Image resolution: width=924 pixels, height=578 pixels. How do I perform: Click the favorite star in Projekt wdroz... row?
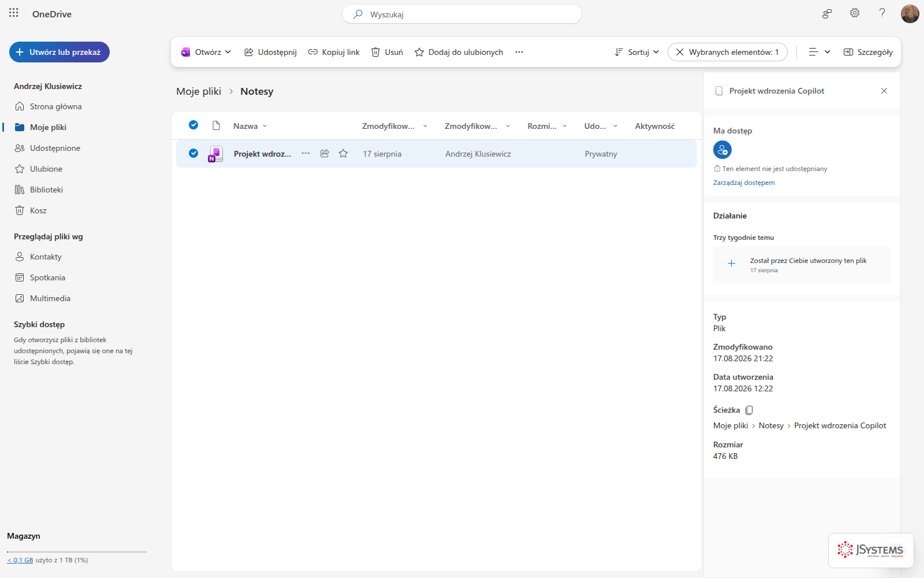click(x=343, y=153)
